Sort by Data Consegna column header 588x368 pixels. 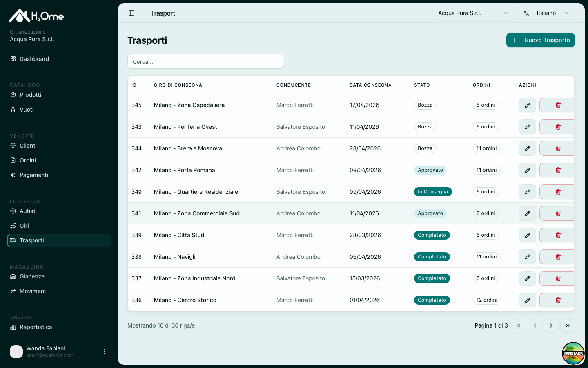coord(370,85)
